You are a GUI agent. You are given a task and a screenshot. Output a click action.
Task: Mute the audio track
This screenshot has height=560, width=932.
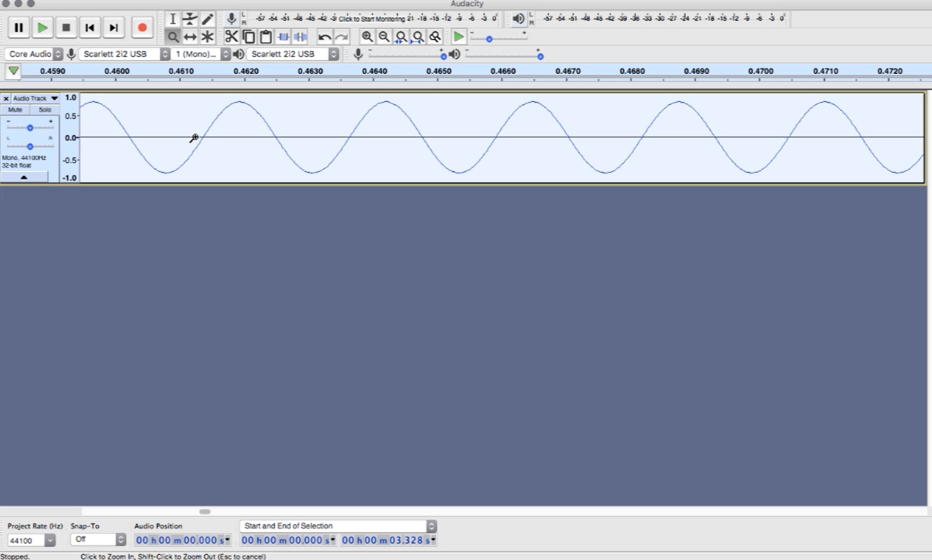(15, 110)
